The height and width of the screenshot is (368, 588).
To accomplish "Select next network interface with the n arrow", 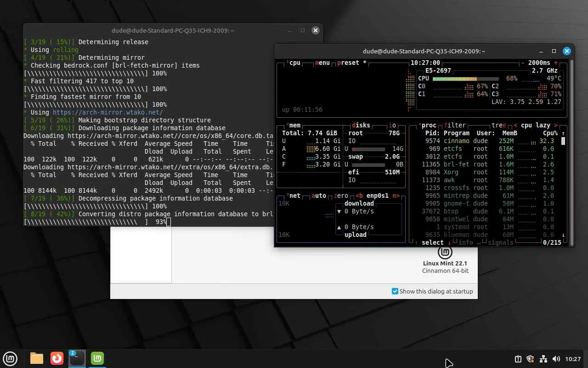I will [396, 195].
